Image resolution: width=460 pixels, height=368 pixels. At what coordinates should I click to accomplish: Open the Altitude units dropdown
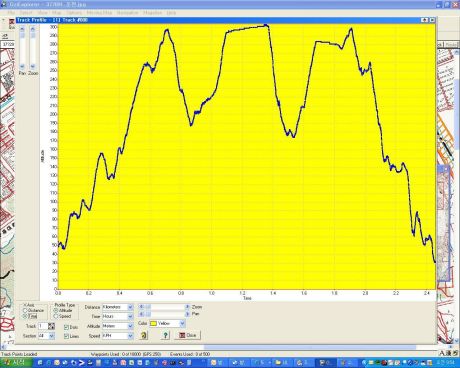point(130,326)
